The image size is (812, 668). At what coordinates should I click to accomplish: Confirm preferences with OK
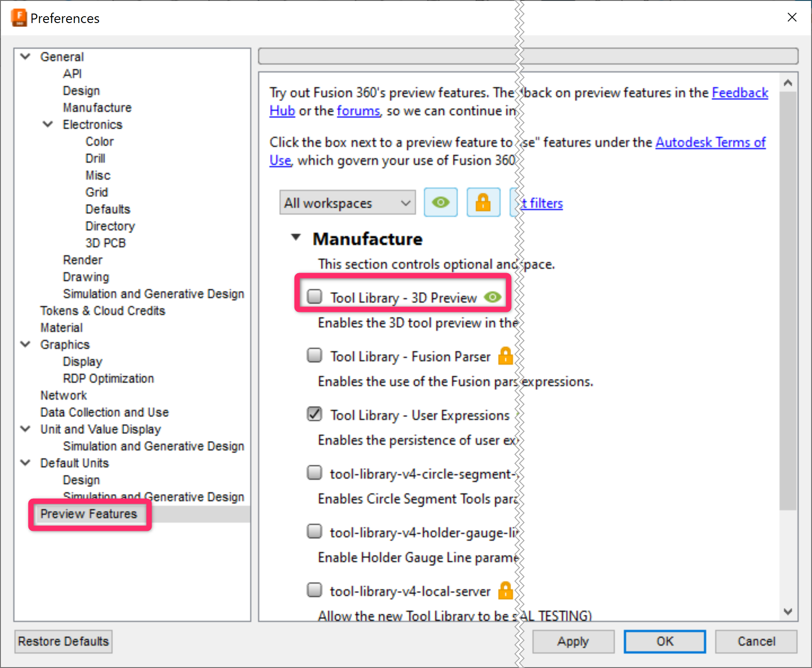pos(665,641)
